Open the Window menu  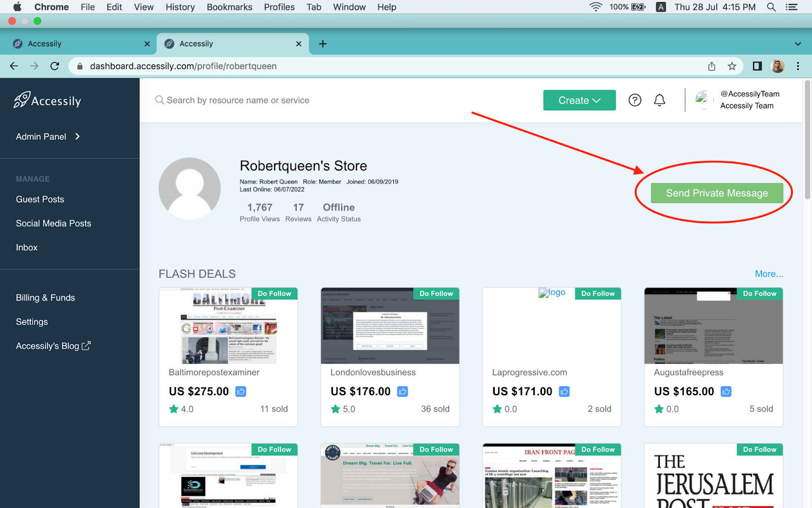click(x=349, y=7)
